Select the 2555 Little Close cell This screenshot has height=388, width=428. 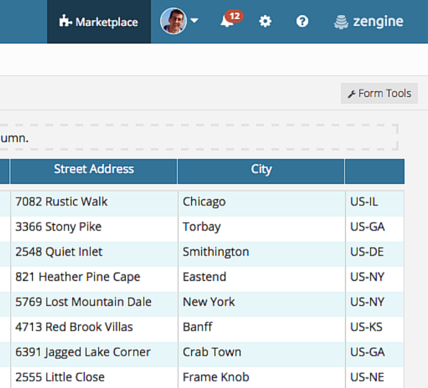pyautogui.click(x=94, y=377)
